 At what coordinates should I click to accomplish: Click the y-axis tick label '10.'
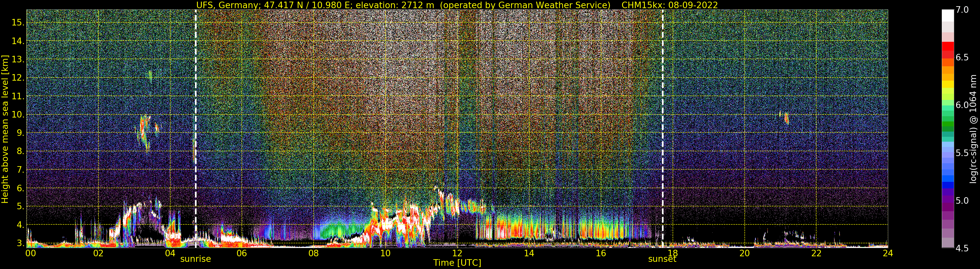pos(18,115)
